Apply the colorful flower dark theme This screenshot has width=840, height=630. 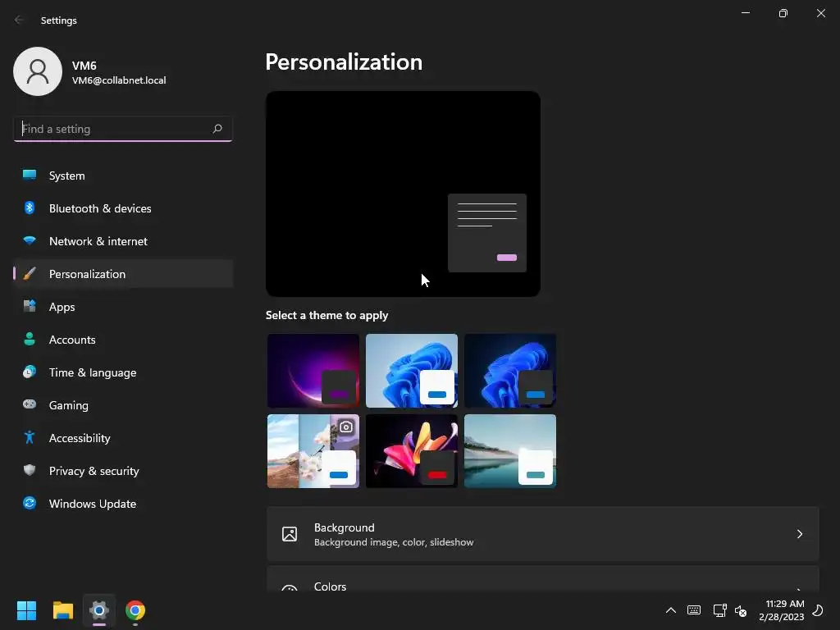coord(412,451)
